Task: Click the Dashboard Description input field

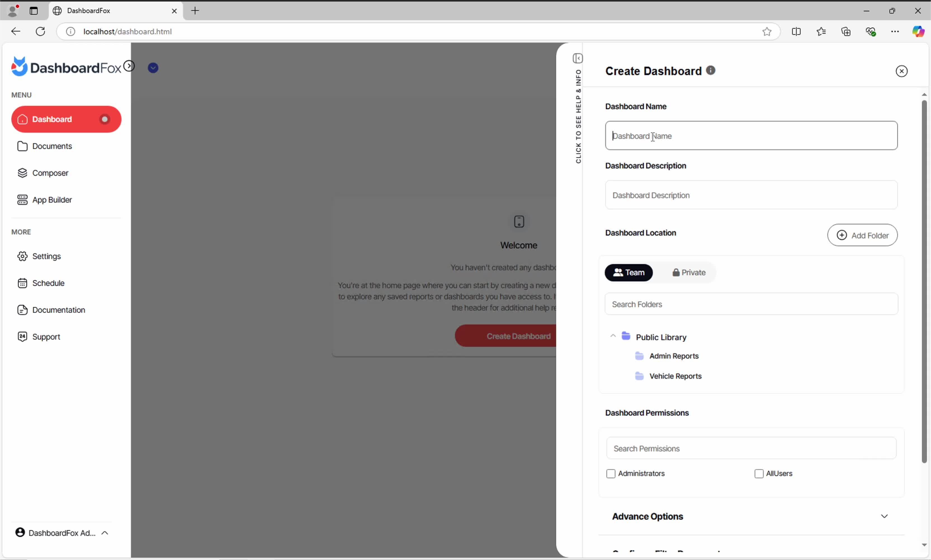Action: [751, 195]
